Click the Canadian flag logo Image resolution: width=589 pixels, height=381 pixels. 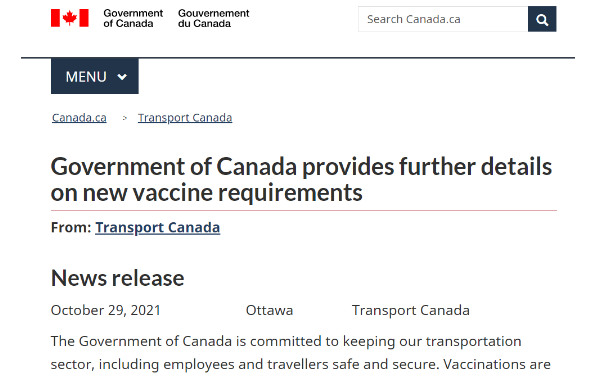[x=70, y=18]
